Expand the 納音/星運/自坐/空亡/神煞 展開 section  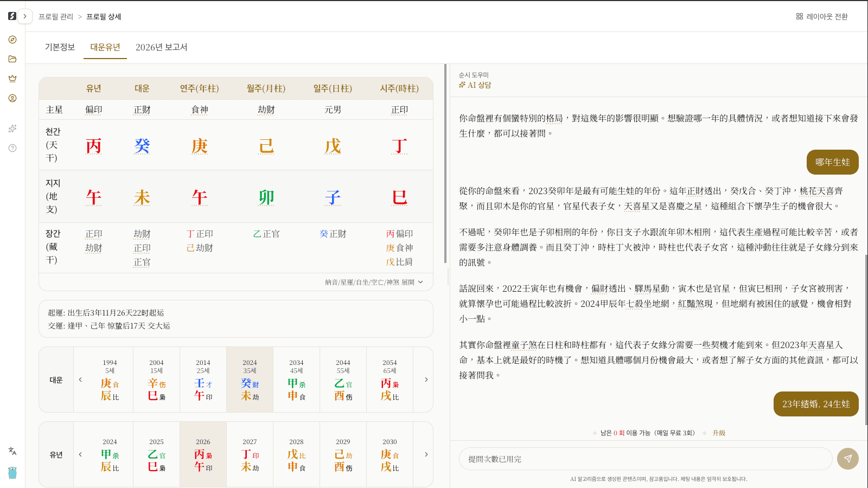coord(374,282)
